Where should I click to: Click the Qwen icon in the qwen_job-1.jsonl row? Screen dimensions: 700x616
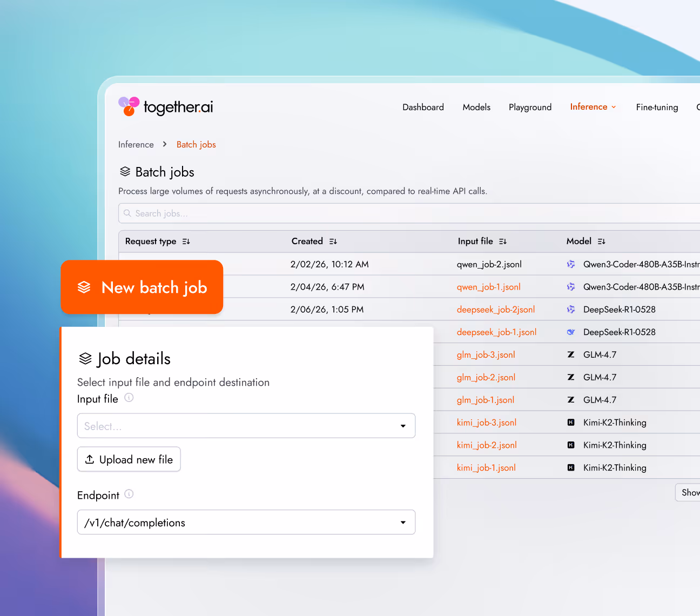(571, 287)
